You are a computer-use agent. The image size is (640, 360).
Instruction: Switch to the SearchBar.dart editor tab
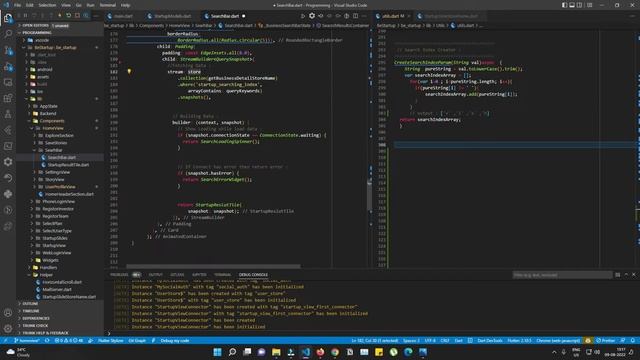tap(225, 16)
